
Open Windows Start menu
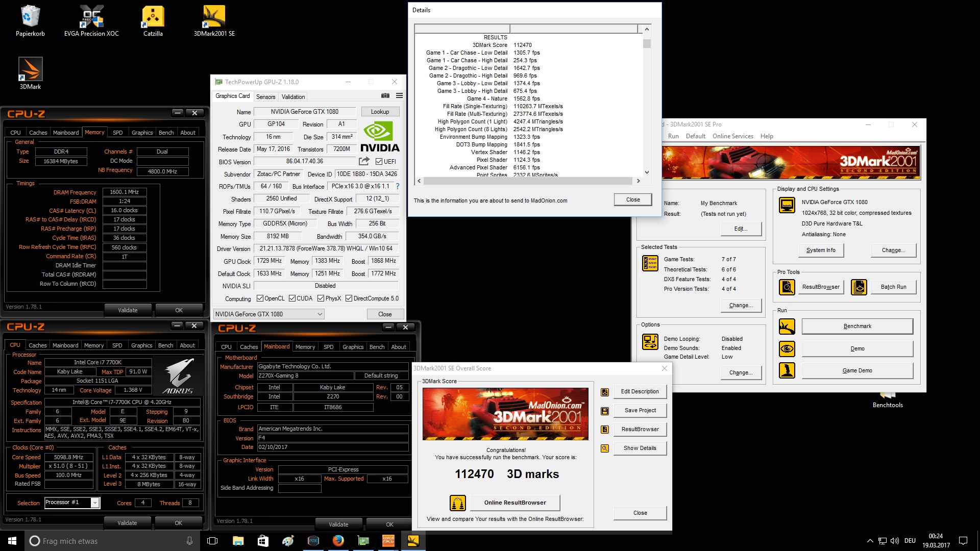pos(12,541)
